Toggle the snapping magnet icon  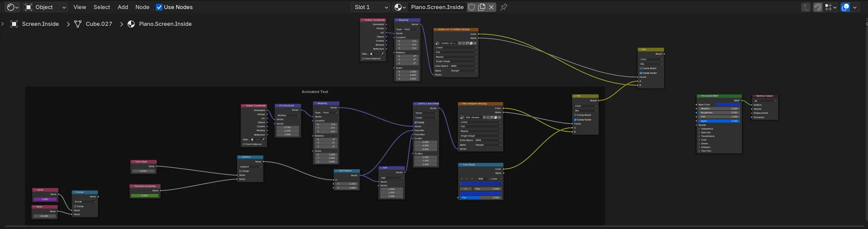(818, 7)
